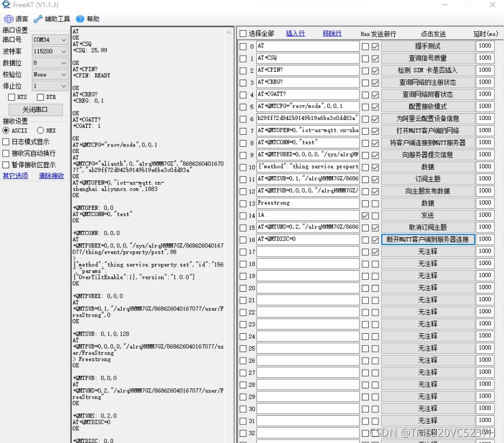The image size is (504, 443).
Task: Send command with 查询信号质量 button
Action: [x=428, y=58]
